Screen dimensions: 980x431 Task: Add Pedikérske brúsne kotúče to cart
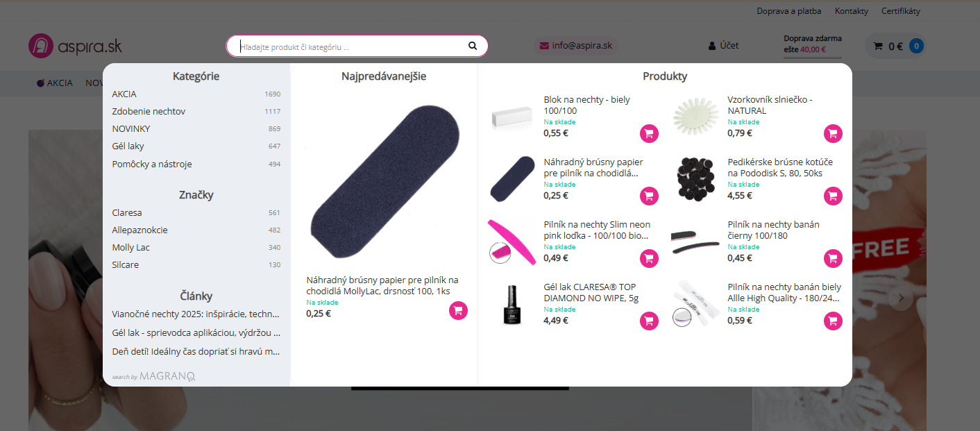833,196
